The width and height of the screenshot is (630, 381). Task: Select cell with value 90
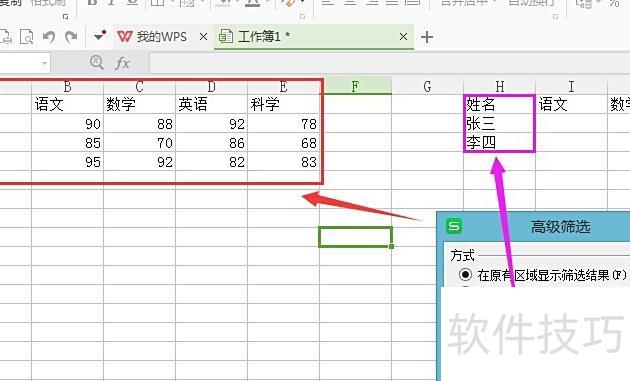click(67, 123)
